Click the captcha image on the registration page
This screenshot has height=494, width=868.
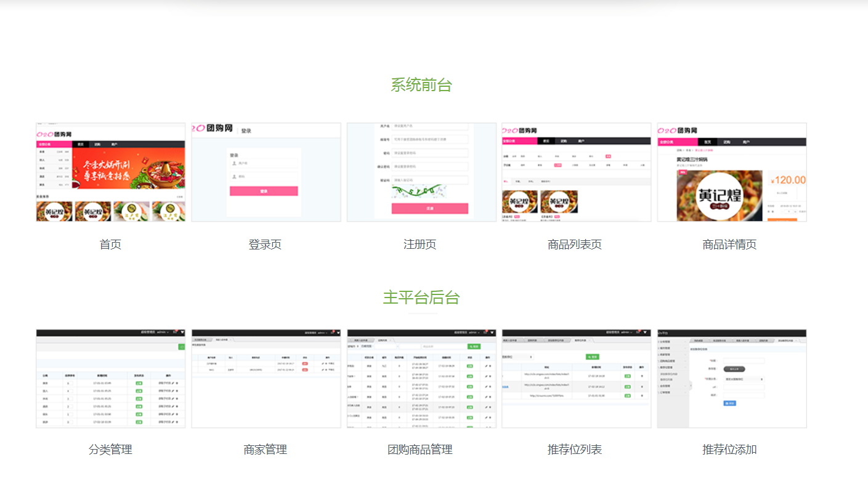[x=420, y=191]
